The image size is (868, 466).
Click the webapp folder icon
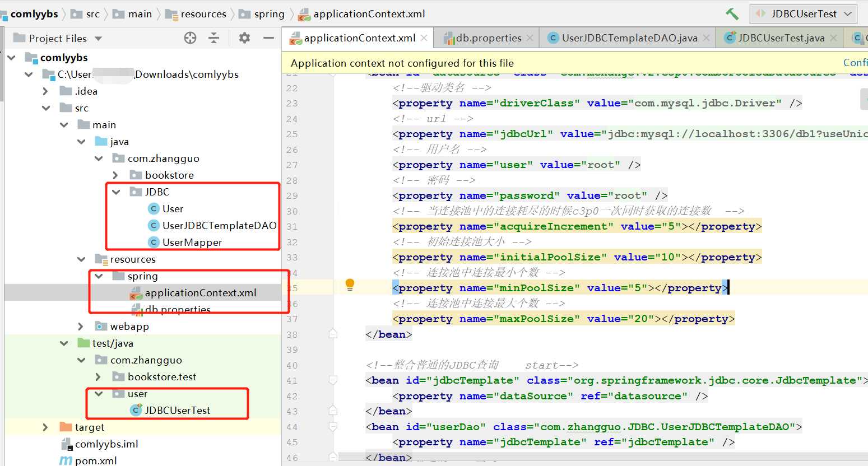pyautogui.click(x=101, y=327)
